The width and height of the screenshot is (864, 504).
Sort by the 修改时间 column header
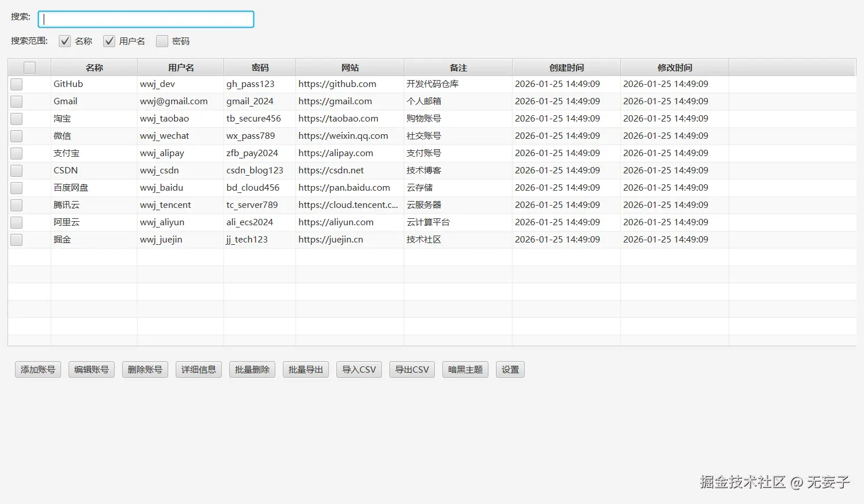click(675, 67)
